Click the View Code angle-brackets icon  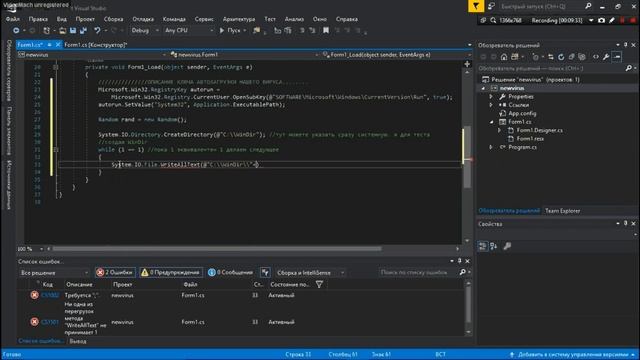pos(596,57)
